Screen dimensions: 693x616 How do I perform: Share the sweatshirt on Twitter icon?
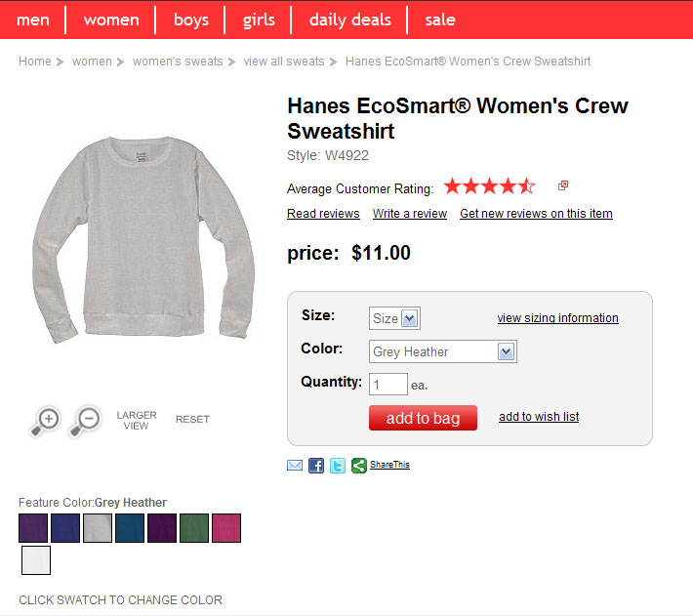[338, 466]
